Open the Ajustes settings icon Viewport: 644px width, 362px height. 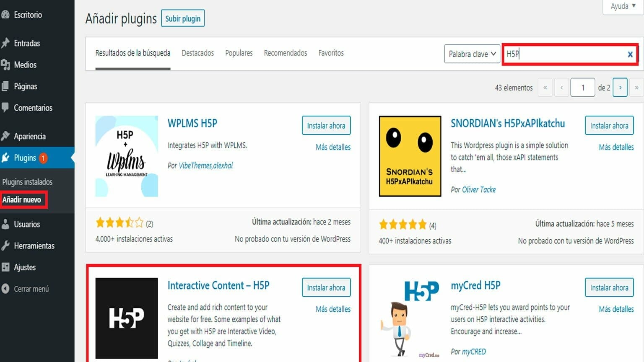[x=6, y=267]
